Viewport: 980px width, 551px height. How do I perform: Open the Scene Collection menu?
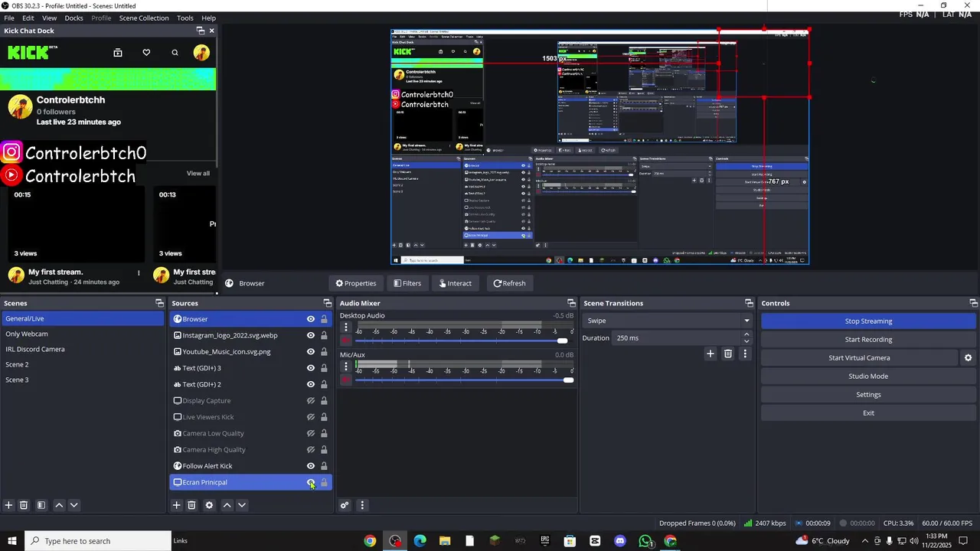[x=144, y=18]
